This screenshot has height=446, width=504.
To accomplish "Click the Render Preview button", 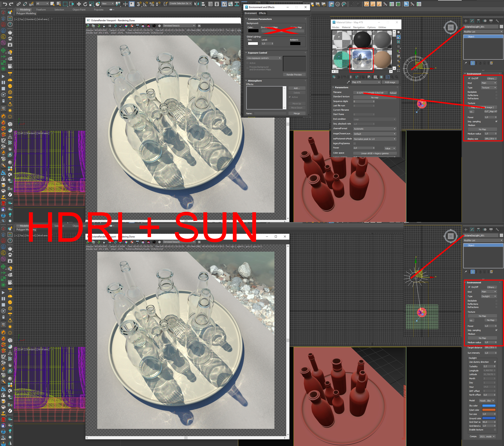I will pos(294,74).
